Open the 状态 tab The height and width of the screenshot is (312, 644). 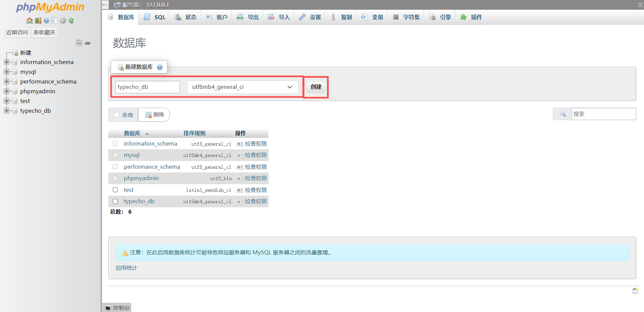point(185,17)
